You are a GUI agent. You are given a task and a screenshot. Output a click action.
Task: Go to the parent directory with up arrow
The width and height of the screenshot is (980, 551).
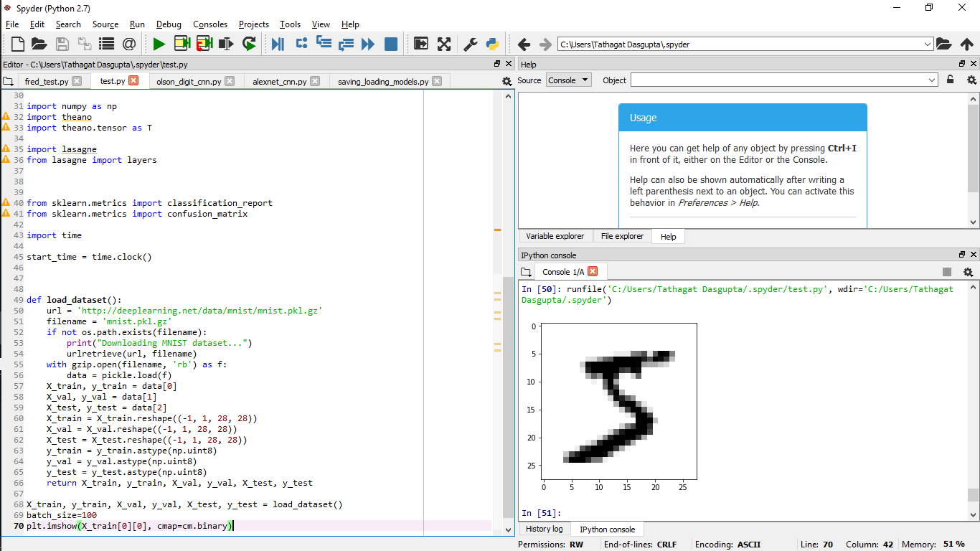click(x=966, y=44)
